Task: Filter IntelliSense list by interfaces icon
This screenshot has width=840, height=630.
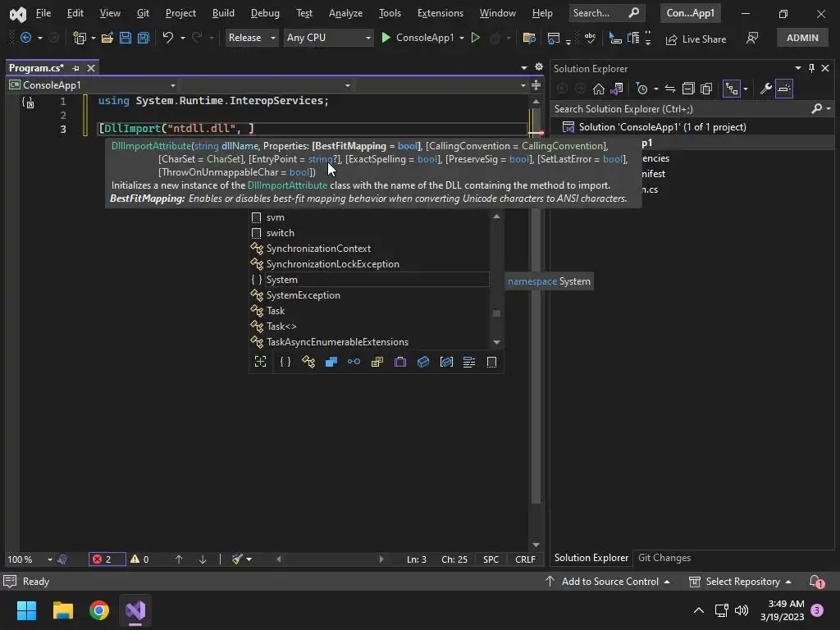Action: tap(354, 362)
